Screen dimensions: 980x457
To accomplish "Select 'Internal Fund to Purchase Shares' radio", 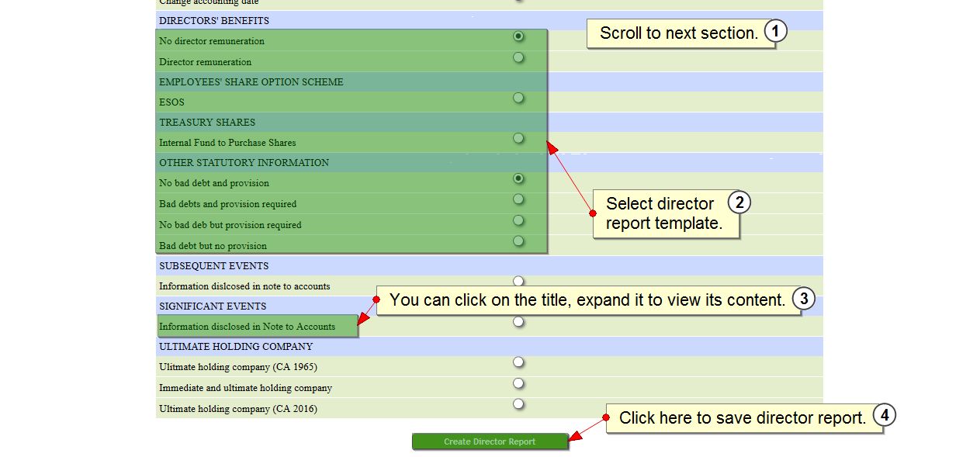I will click(x=518, y=139).
